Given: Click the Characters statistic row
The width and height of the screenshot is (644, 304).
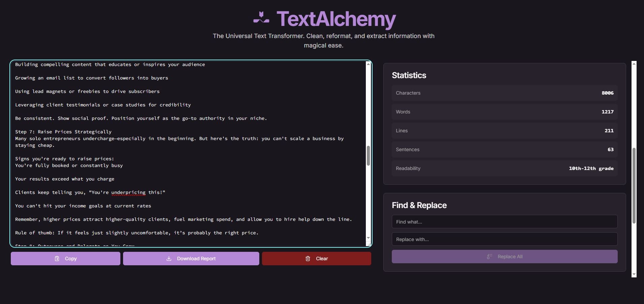Looking at the screenshot, I should [x=504, y=93].
